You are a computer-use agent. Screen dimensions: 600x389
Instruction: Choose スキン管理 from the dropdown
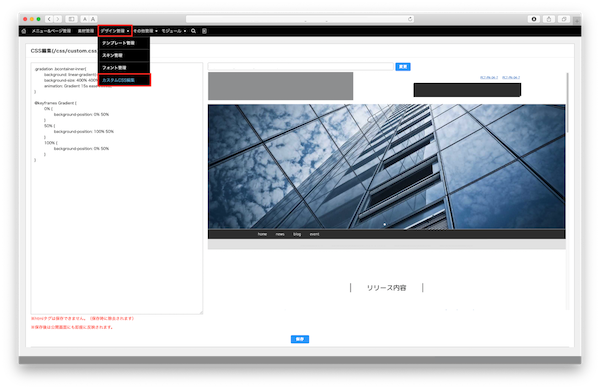click(x=124, y=55)
